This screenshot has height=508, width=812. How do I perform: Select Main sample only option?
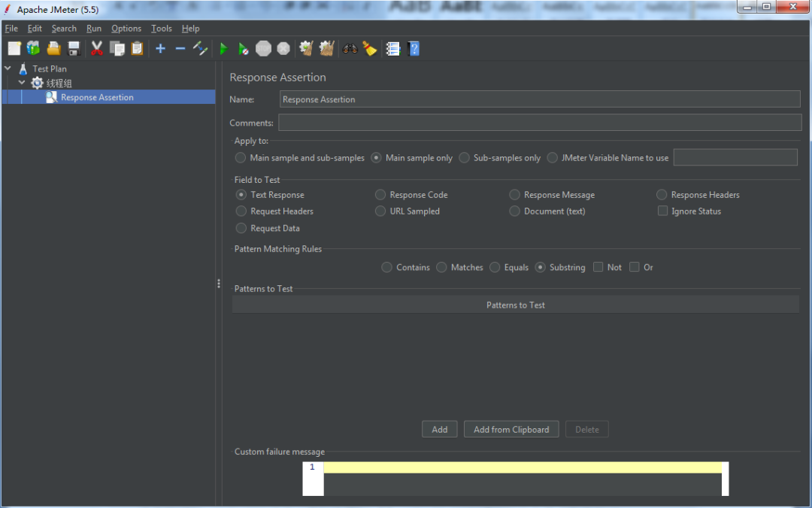coord(376,157)
